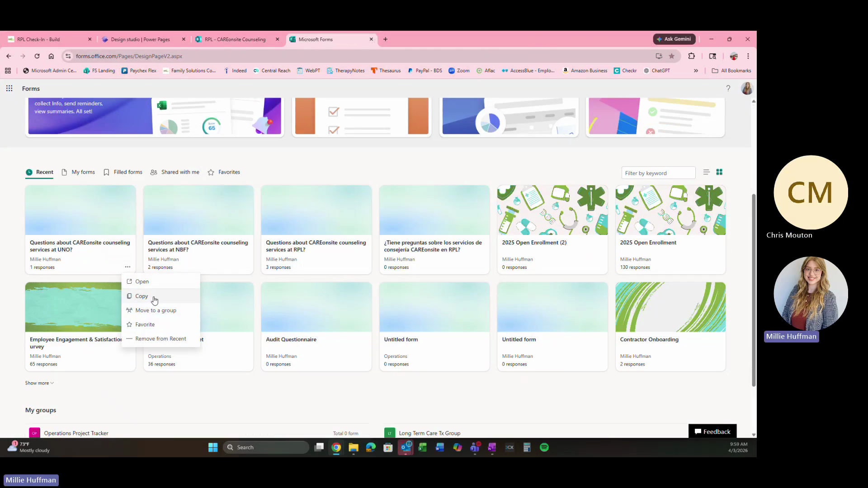Click the Forms help question mark icon
Viewport: 868px width, 488px height.
[x=728, y=89]
